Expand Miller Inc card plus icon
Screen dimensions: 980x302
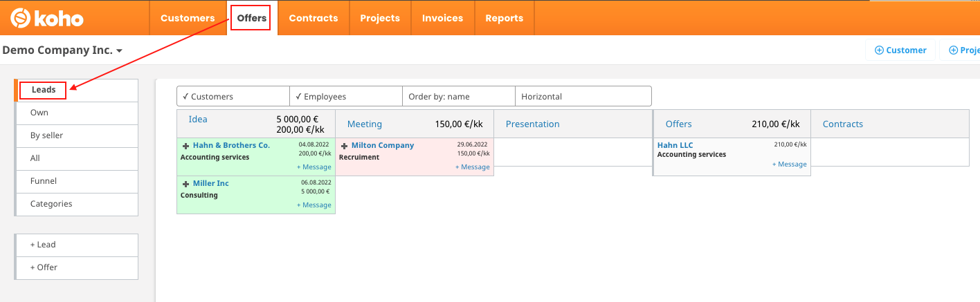(x=185, y=184)
